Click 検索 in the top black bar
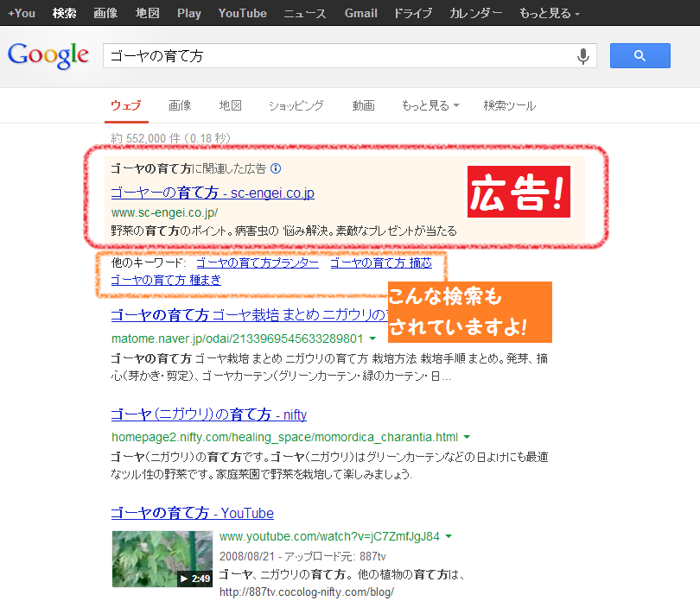700x601 pixels. tap(64, 14)
